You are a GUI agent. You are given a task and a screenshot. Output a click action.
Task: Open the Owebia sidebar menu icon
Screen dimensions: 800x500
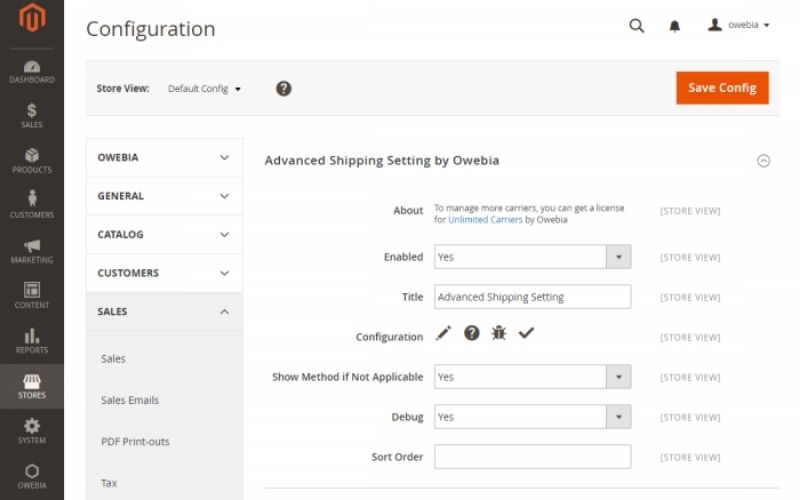(x=32, y=470)
